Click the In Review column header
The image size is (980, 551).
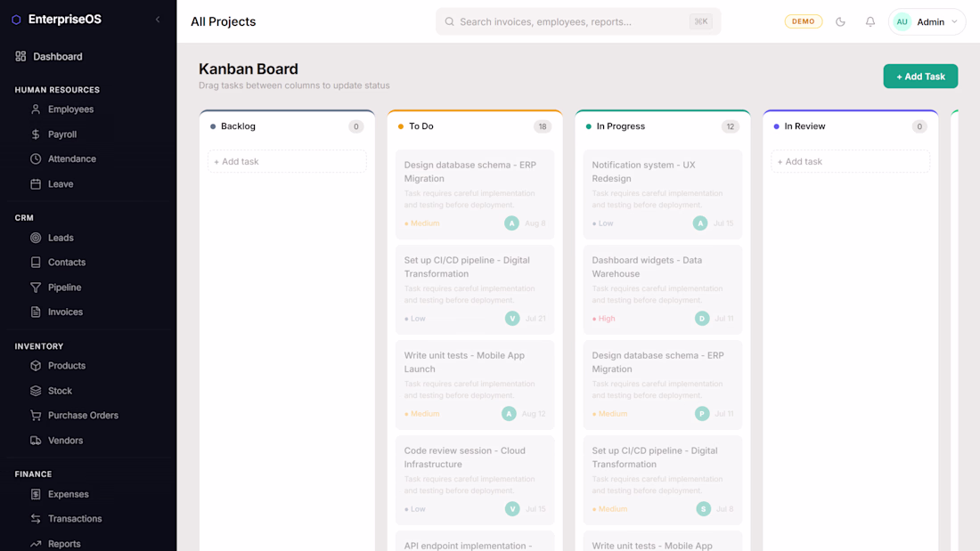tap(805, 126)
